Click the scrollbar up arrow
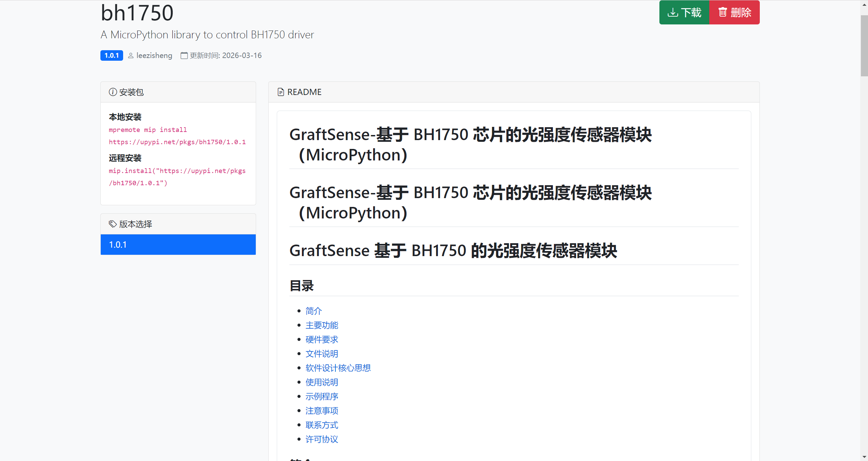The height and width of the screenshot is (461, 868). (x=864, y=4)
